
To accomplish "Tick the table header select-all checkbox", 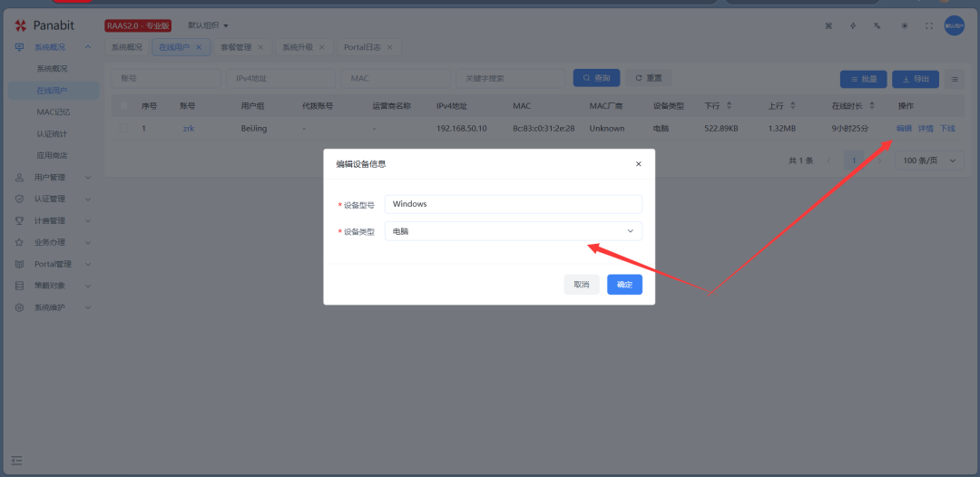I will tap(123, 106).
